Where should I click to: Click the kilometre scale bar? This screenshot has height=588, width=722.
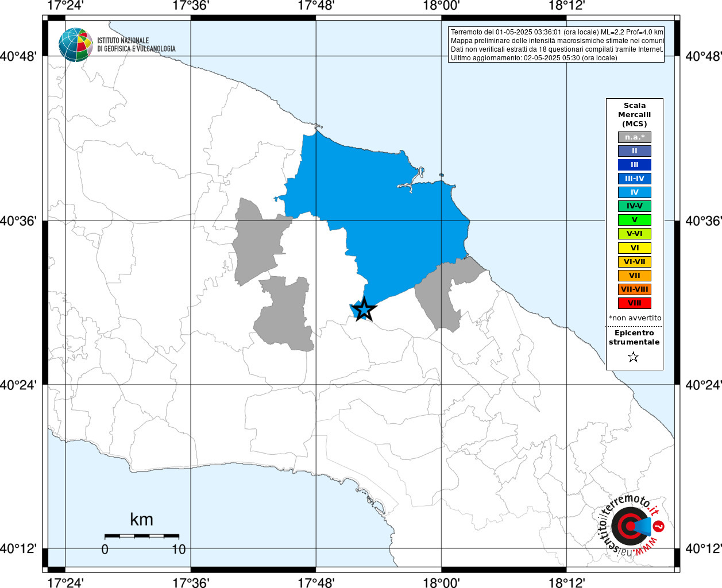(x=142, y=536)
